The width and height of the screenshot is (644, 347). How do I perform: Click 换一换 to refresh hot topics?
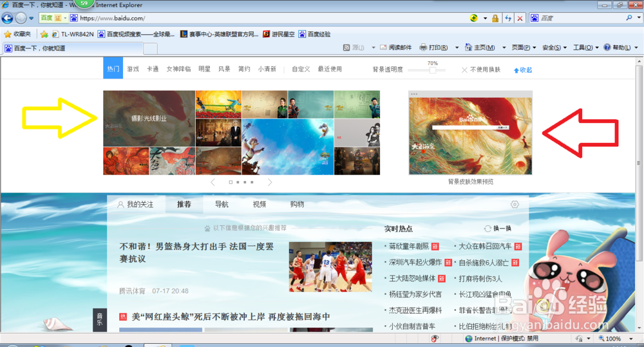498,229
